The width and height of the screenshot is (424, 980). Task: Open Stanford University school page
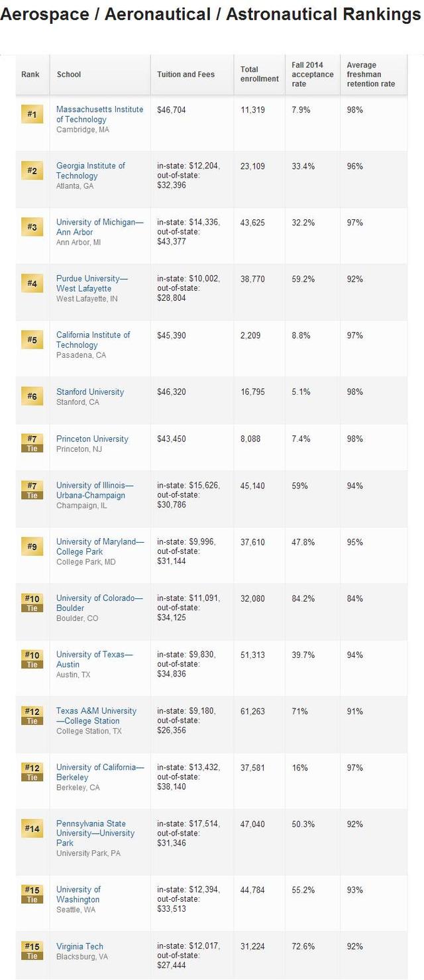point(90,392)
